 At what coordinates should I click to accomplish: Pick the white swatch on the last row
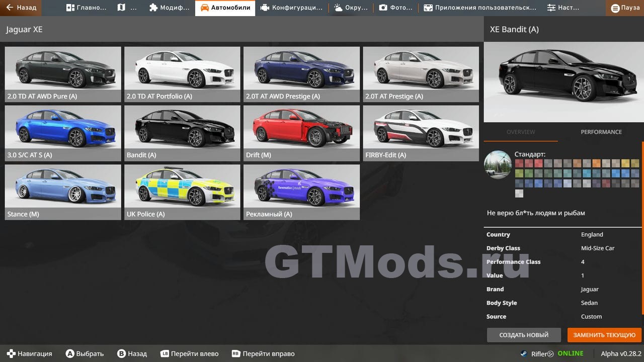(519, 193)
